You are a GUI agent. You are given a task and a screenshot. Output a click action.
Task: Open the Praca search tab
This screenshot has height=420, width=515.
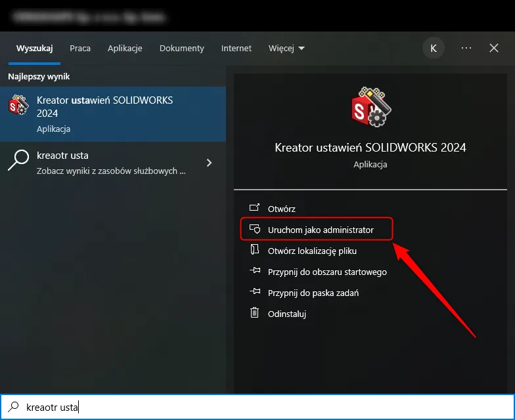[80, 49]
